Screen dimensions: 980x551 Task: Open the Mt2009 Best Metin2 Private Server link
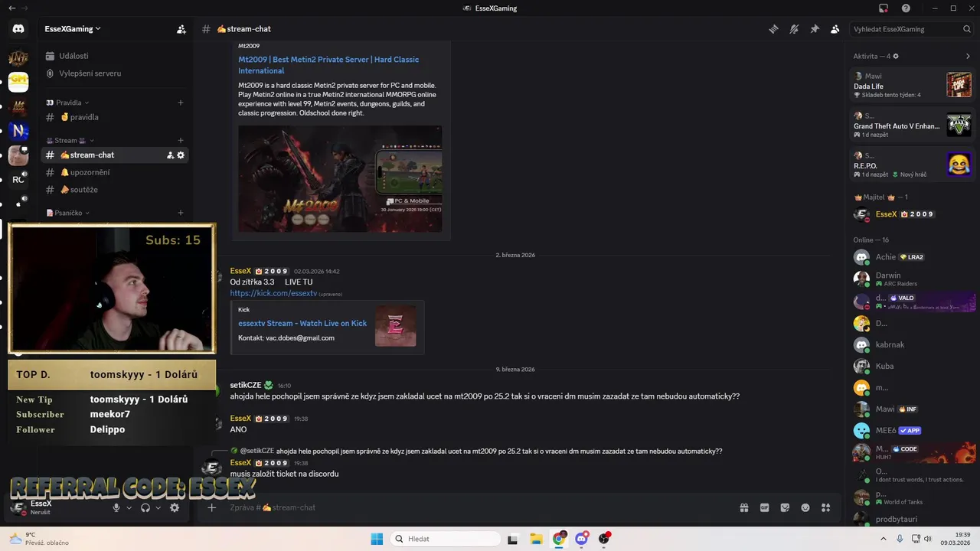pos(328,65)
